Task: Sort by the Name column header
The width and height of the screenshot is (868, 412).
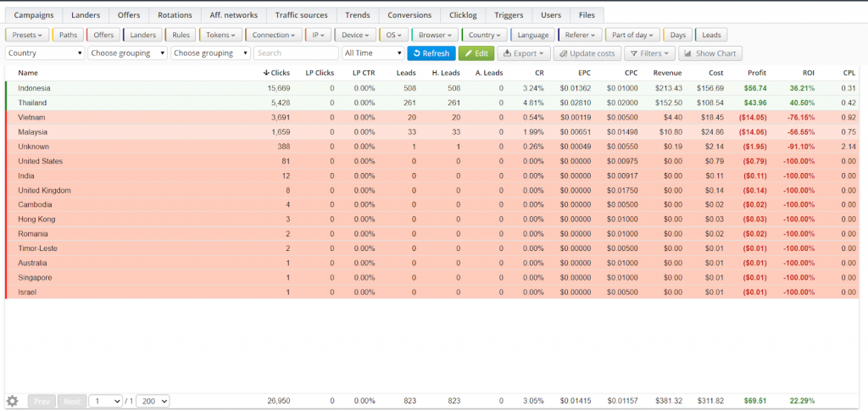Action: coord(28,73)
